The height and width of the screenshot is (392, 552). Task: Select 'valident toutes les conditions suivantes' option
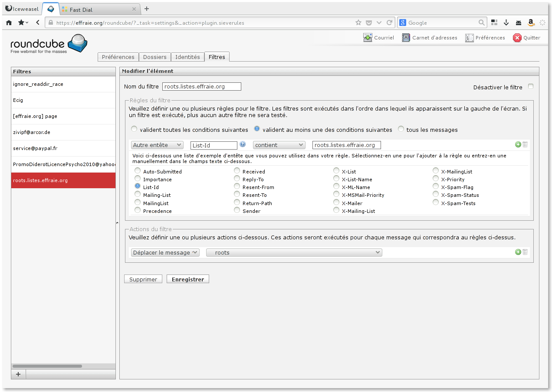coord(134,129)
